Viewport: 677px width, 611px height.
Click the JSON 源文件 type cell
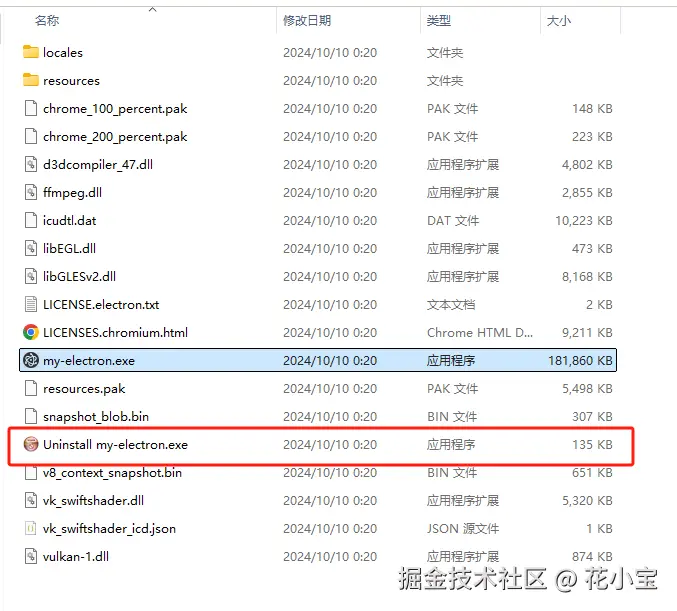click(463, 529)
